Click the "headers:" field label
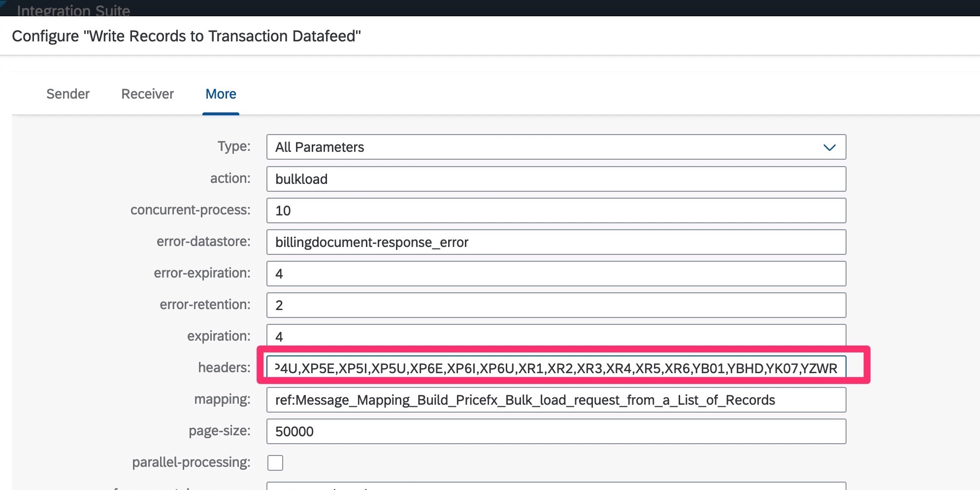Viewport: 980px width, 490px height. click(x=224, y=368)
